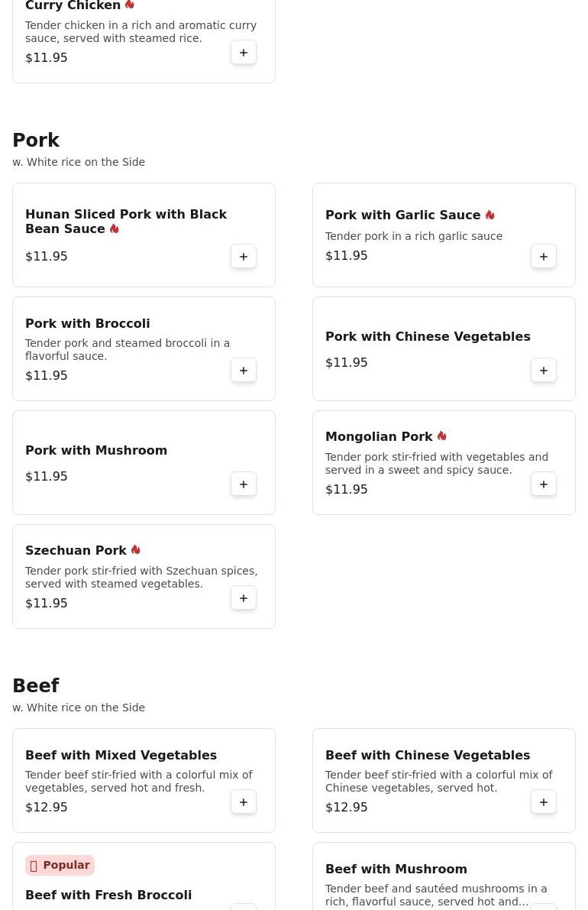Open Pork with Mushroom item details

point(96,451)
